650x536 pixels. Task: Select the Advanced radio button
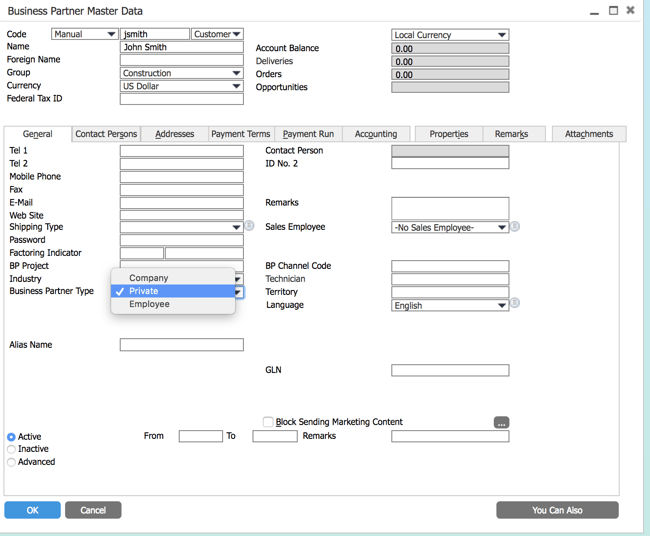tap(11, 462)
